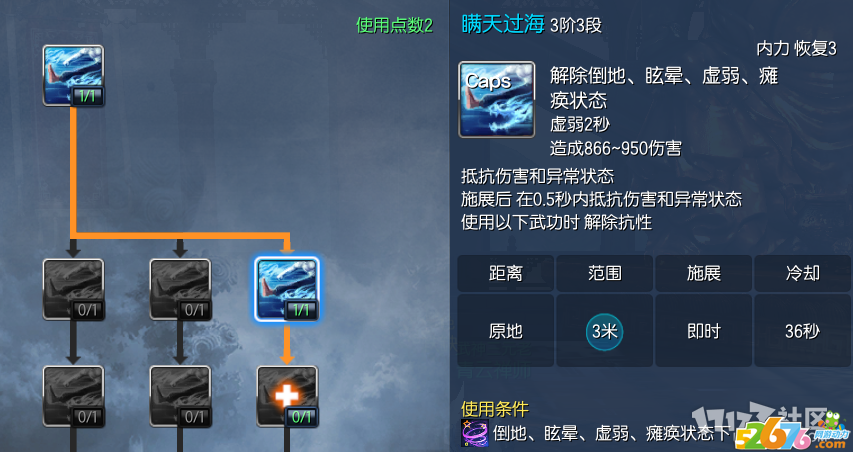
Task: Click the skill title 瞒天过海
Action: [503, 24]
